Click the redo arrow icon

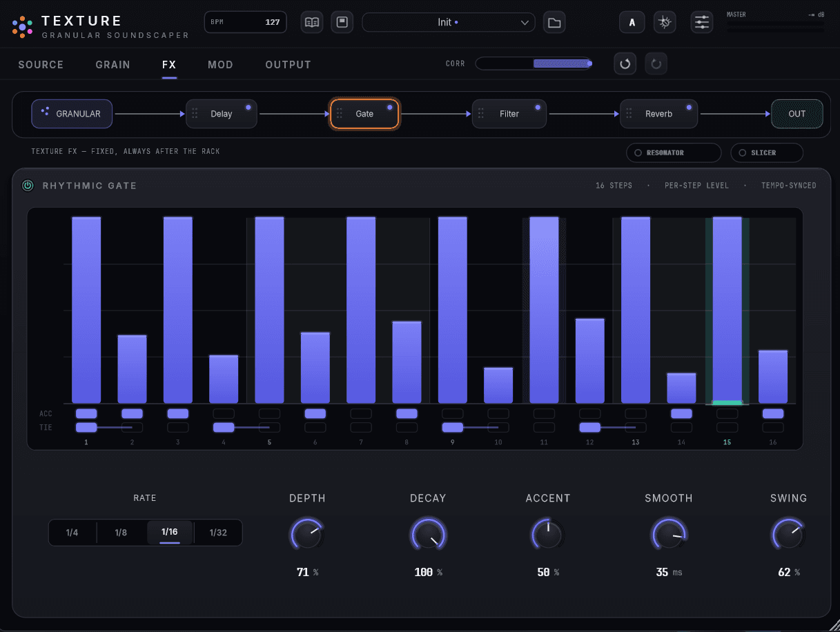[656, 64]
